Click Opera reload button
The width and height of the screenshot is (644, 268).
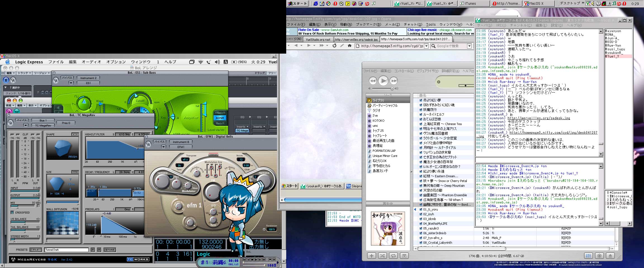pos(334,46)
